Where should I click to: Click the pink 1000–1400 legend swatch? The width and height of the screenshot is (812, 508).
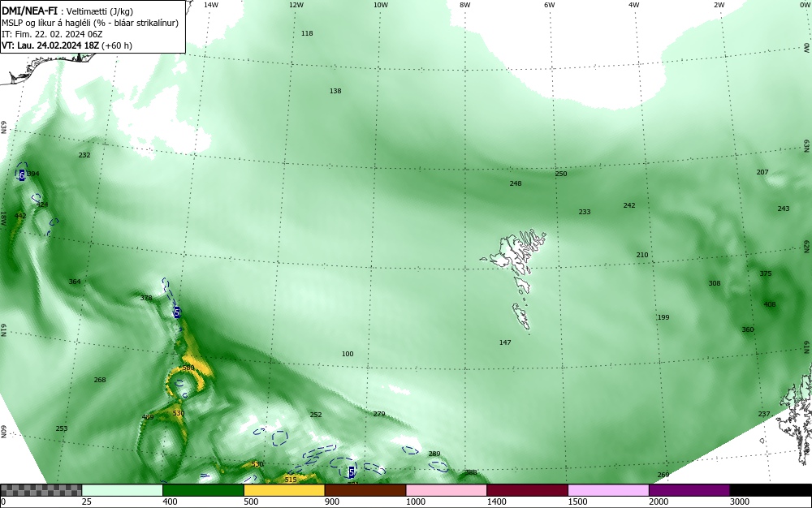(447, 490)
